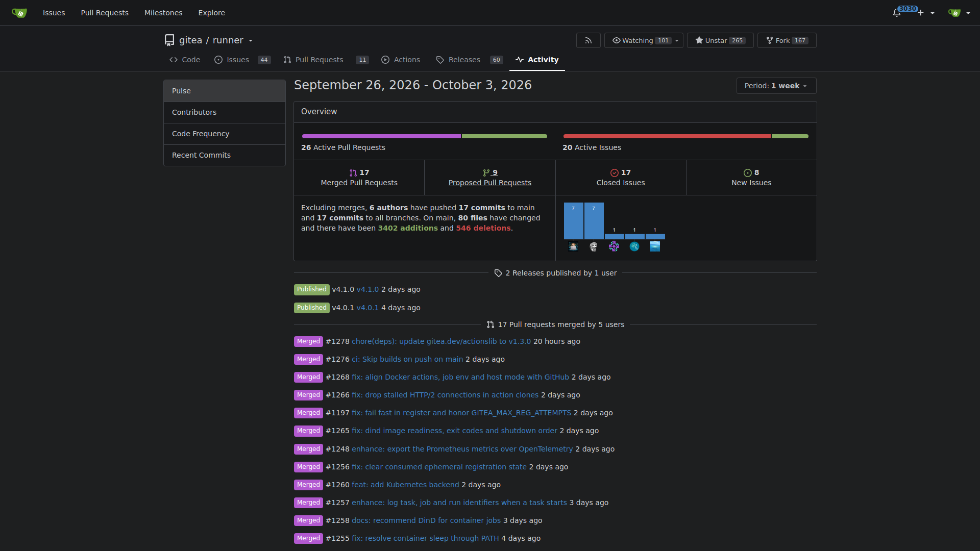Click the 17 Closed Issues stat
This screenshot has height=551, width=980.
[621, 178]
